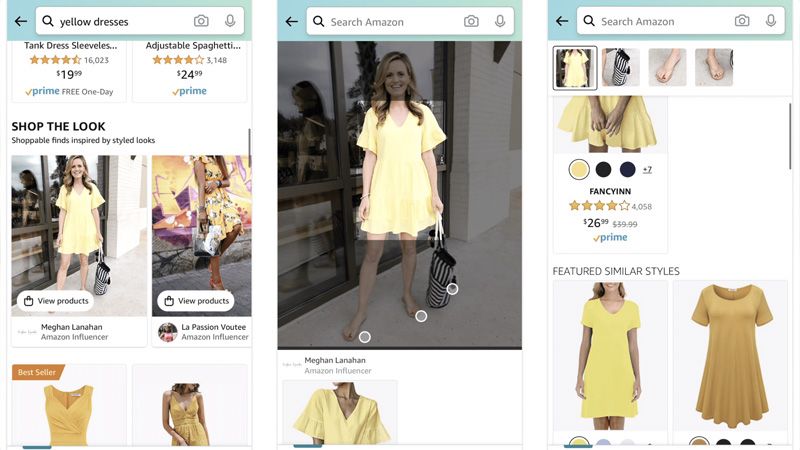Open Tank Dress Sleeveless listing at $19.99
The width and height of the screenshot is (800, 450).
pos(69,71)
